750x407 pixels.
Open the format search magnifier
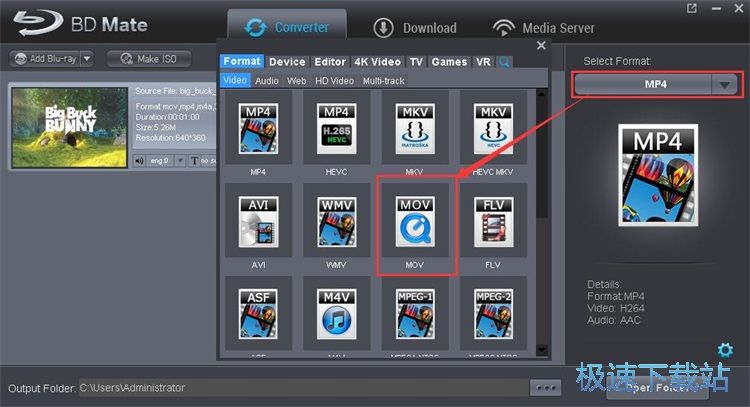tap(504, 62)
